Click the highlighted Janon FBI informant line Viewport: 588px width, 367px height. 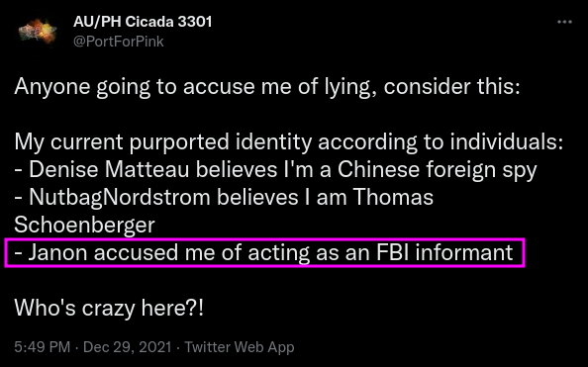click(x=264, y=252)
